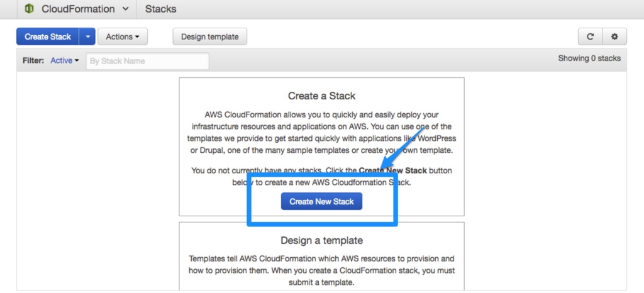This screenshot has height=293, width=644.
Task: Click the Create a Stack heading
Action: pos(321,96)
